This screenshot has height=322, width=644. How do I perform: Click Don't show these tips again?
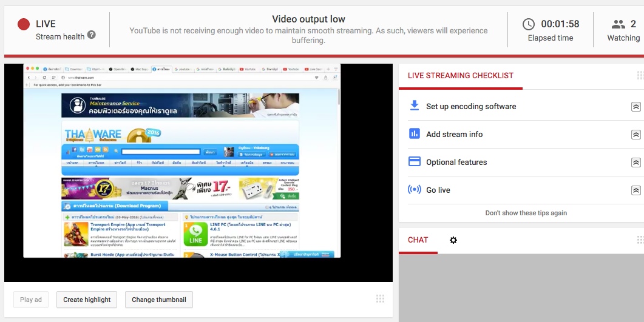coord(526,213)
